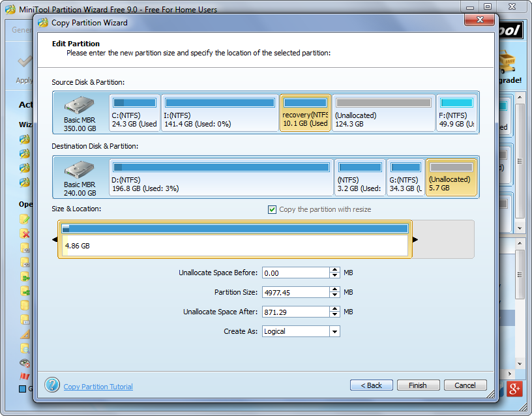The height and width of the screenshot is (416, 532).
Task: Click the Upgrade shopping cart icon in main window
Action: (x=507, y=61)
